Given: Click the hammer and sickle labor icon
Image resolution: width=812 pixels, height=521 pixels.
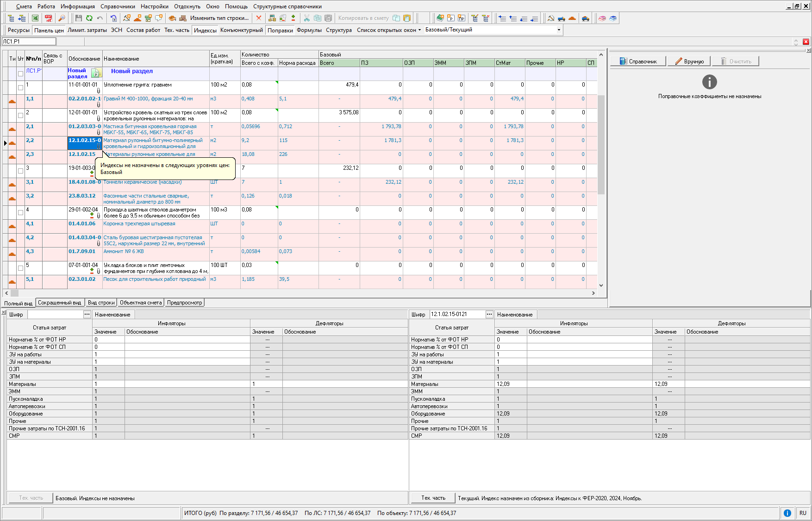Looking at the screenshot, I should coord(551,18).
